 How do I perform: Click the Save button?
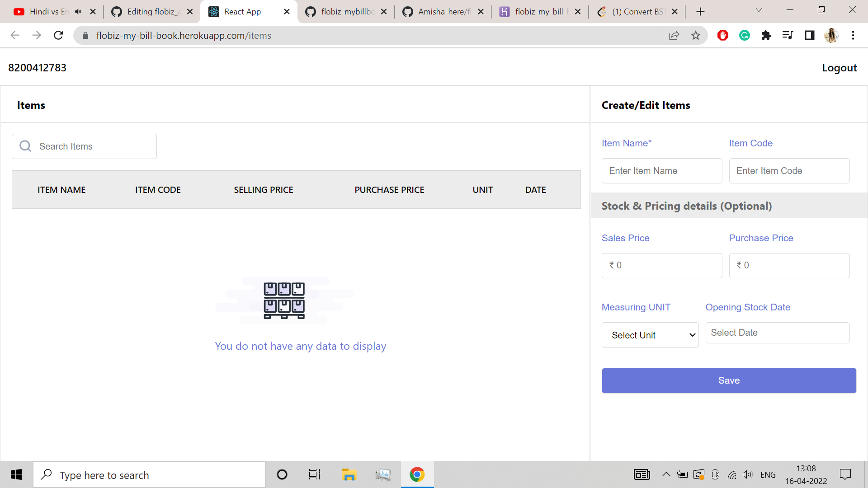[728, 380]
